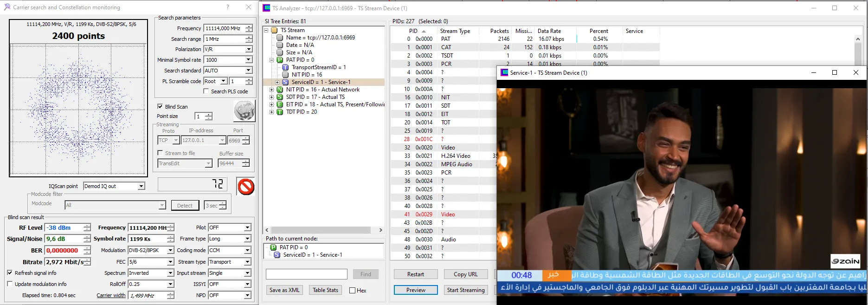Sort by the Stream Type column header
Viewport: 868px width, 305px height.
coord(455,31)
